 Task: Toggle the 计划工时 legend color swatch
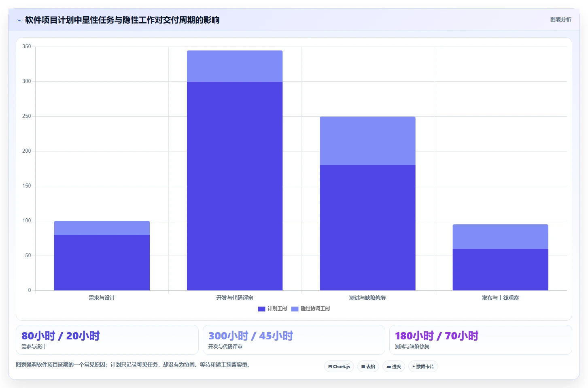(261, 309)
